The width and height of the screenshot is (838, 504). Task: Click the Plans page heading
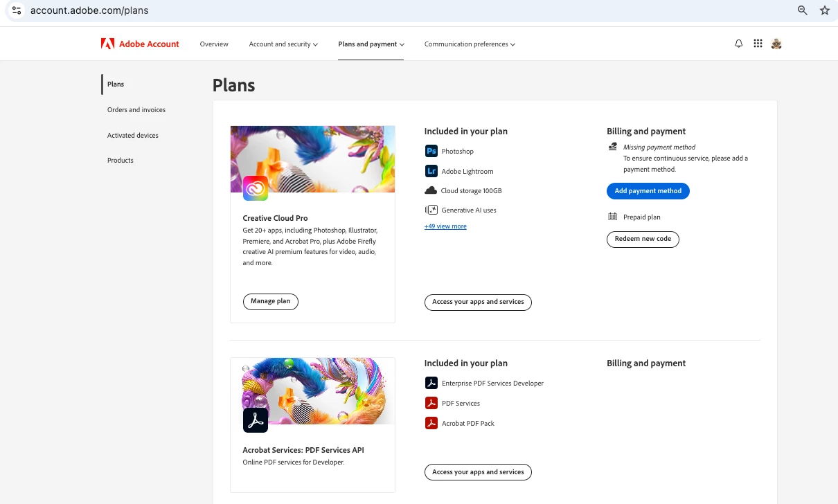coord(234,85)
